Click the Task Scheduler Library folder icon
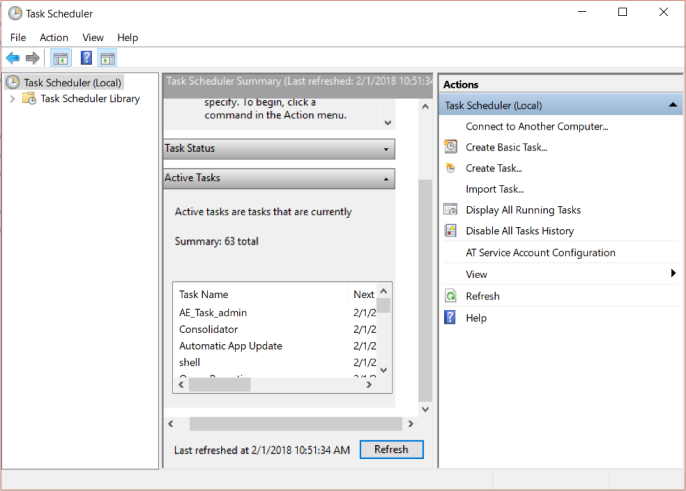 click(x=29, y=98)
